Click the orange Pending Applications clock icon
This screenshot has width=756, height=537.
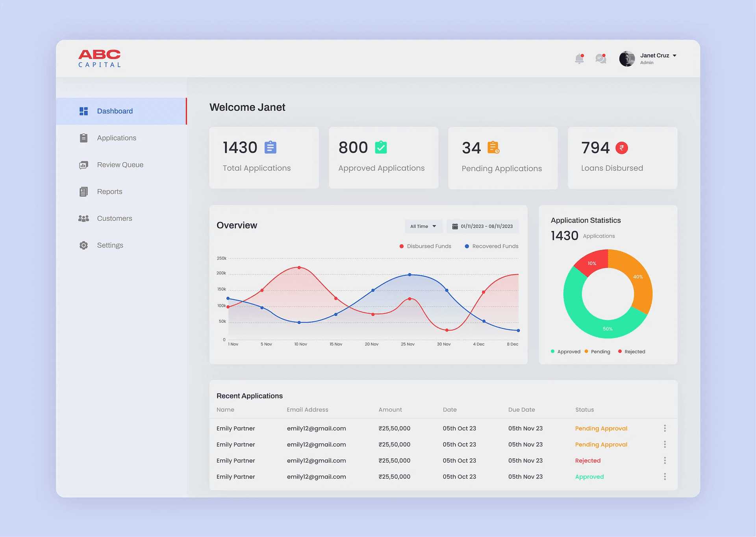pos(494,148)
